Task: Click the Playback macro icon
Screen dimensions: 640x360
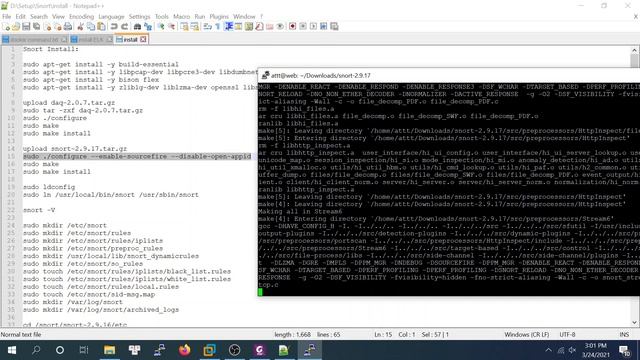Action: tap(313, 27)
